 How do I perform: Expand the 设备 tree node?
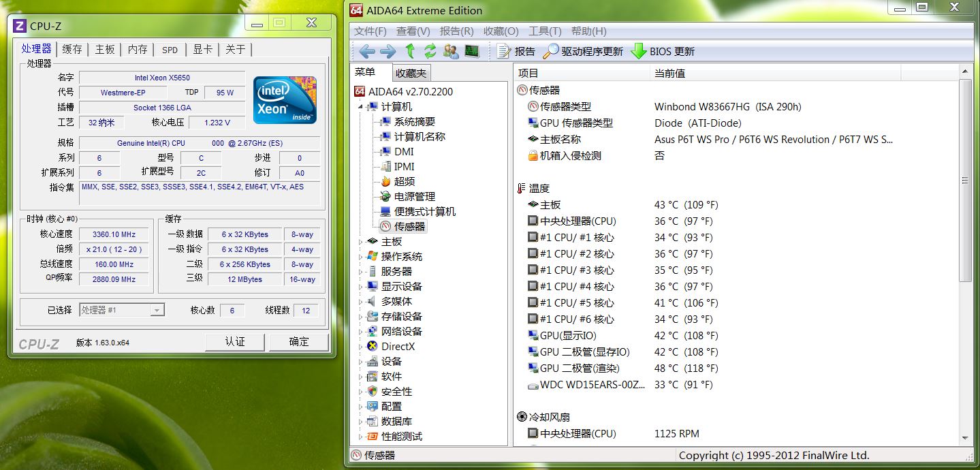(361, 361)
